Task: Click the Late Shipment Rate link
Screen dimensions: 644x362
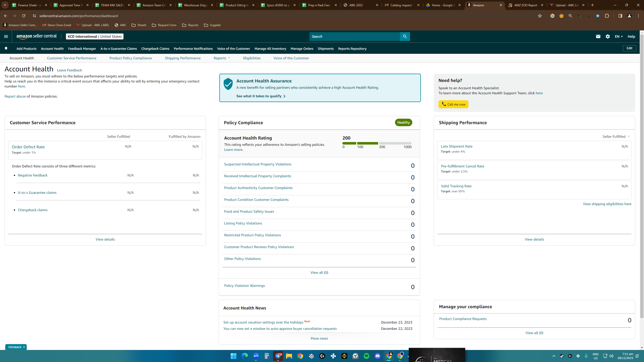Action: pyautogui.click(x=457, y=146)
